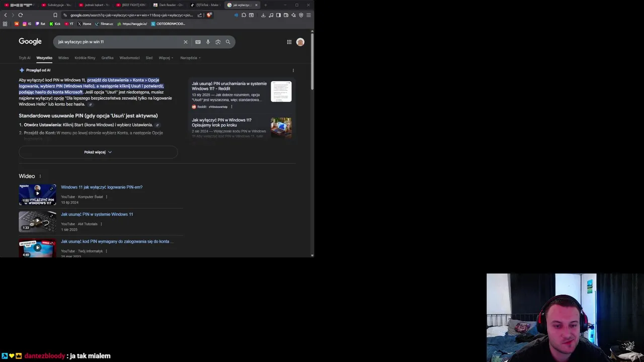Click the apps grid icon in the bookmarks bar

(x=5, y=24)
